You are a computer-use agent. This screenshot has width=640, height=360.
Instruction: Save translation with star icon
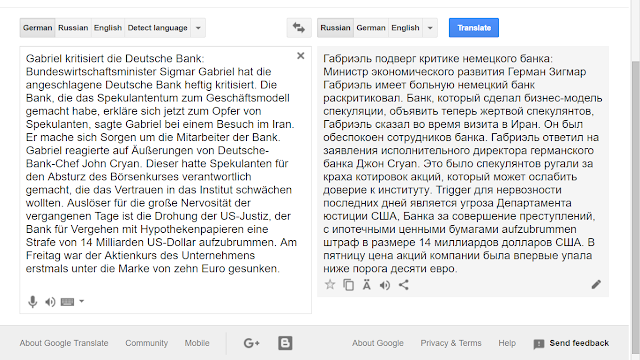[330, 284]
